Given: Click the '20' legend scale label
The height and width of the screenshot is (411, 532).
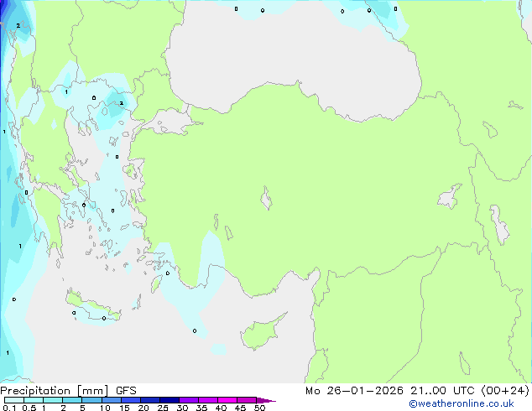Looking at the screenshot, I should pos(143,408).
